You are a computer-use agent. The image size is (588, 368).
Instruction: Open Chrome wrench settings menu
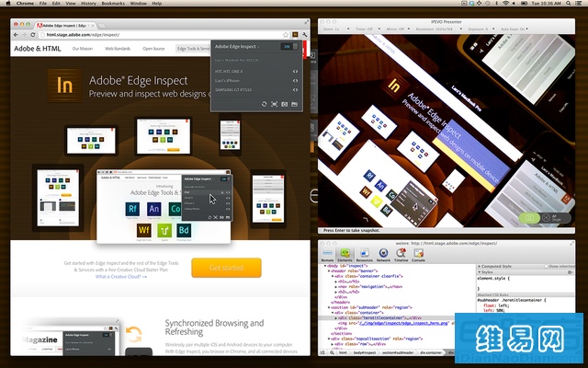click(304, 35)
